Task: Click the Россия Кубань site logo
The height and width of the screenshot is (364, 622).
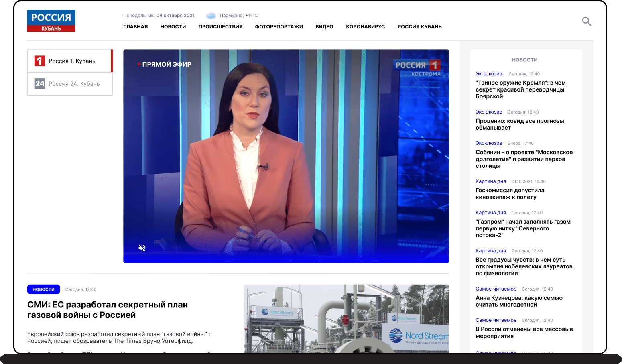Action: pyautogui.click(x=51, y=21)
